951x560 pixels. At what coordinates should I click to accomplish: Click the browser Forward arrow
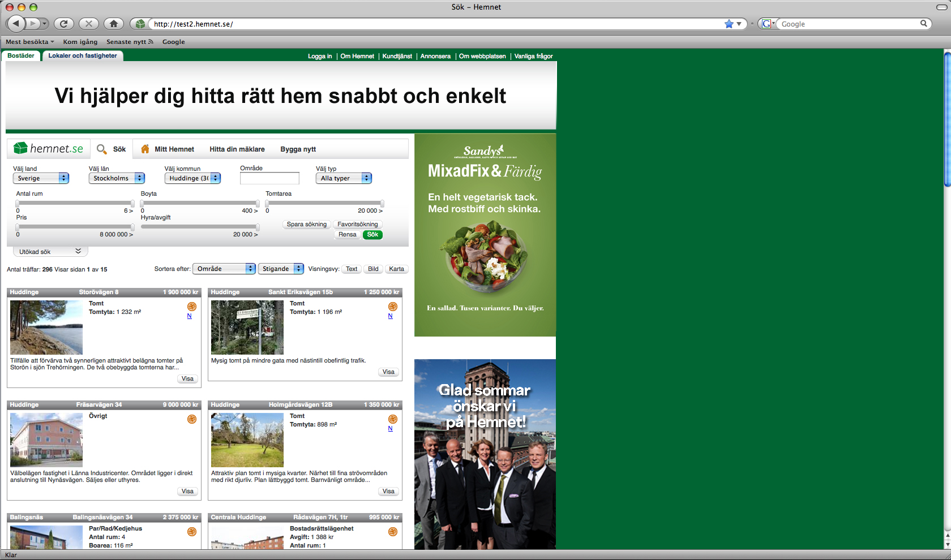click(x=33, y=23)
